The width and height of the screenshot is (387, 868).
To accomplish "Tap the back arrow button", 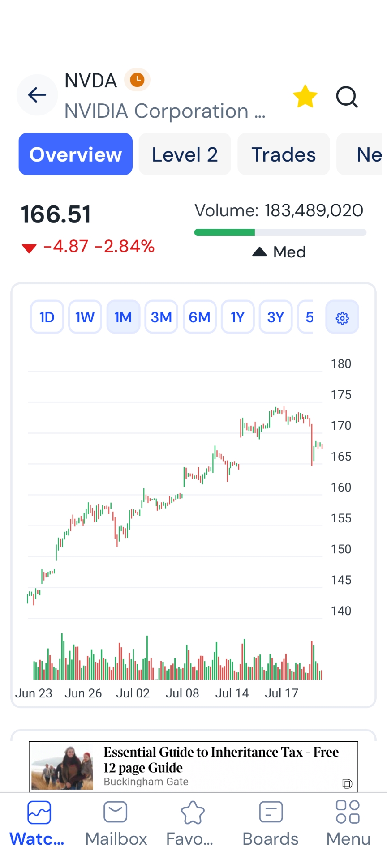I will click(37, 95).
